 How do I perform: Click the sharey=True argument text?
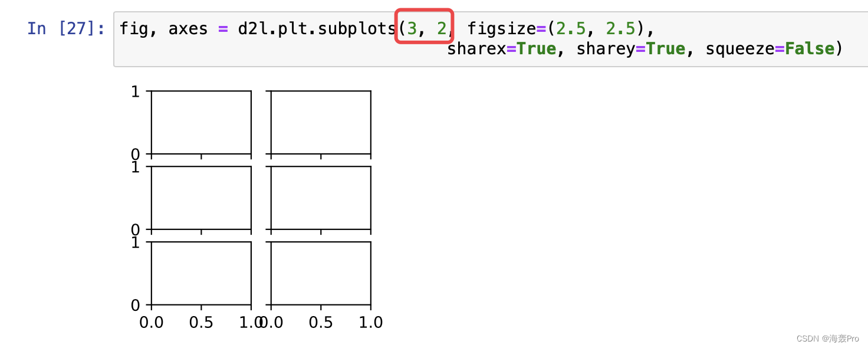click(x=630, y=49)
